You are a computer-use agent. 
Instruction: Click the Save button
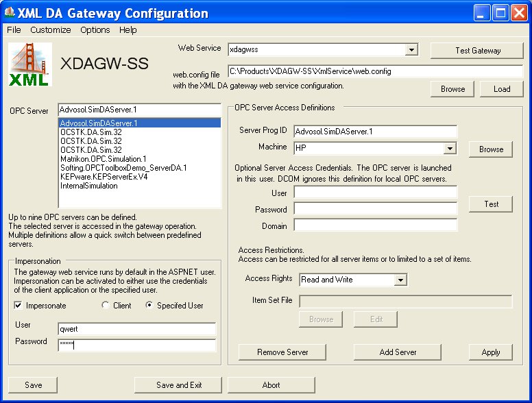click(33, 385)
